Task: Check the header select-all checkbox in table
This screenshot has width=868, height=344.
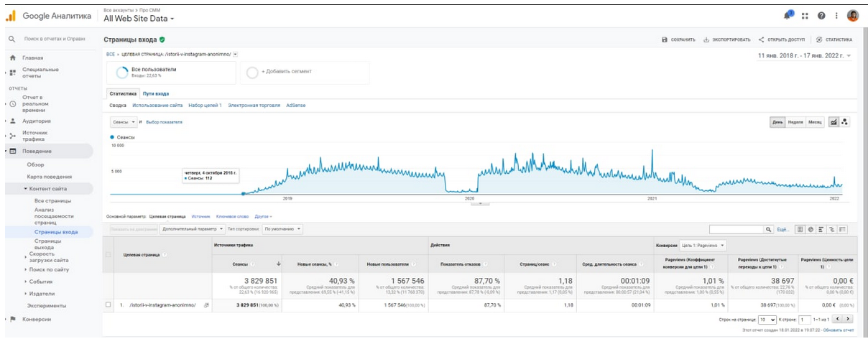Action: (x=108, y=254)
